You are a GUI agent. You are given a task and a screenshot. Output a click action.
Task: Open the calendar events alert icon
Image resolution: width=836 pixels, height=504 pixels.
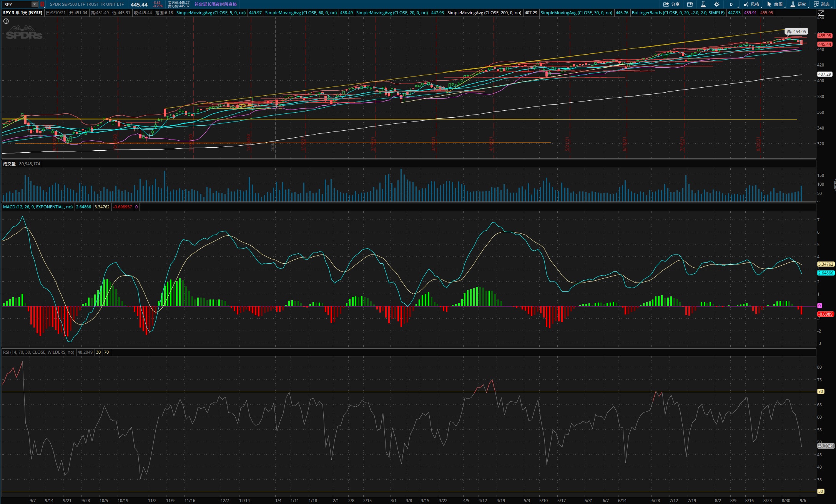(x=690, y=4)
